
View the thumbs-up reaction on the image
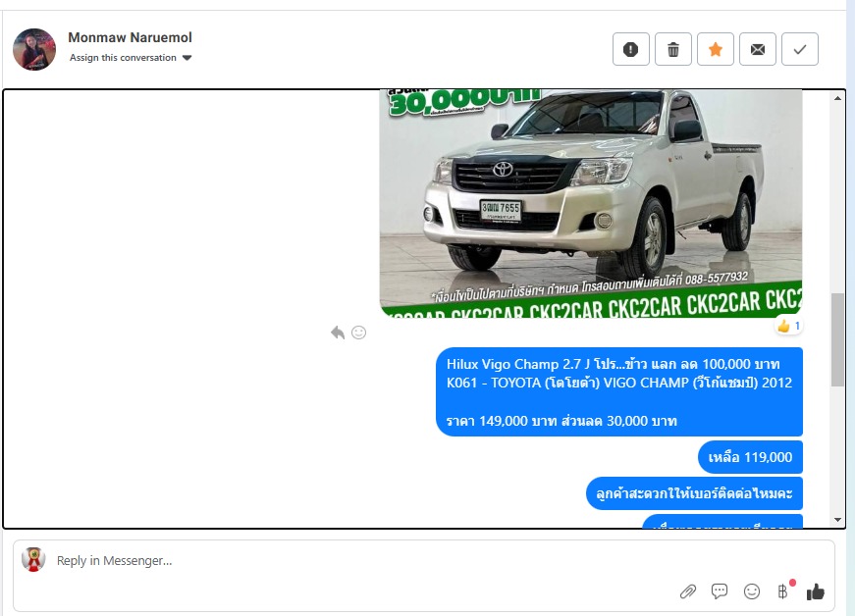click(x=788, y=326)
